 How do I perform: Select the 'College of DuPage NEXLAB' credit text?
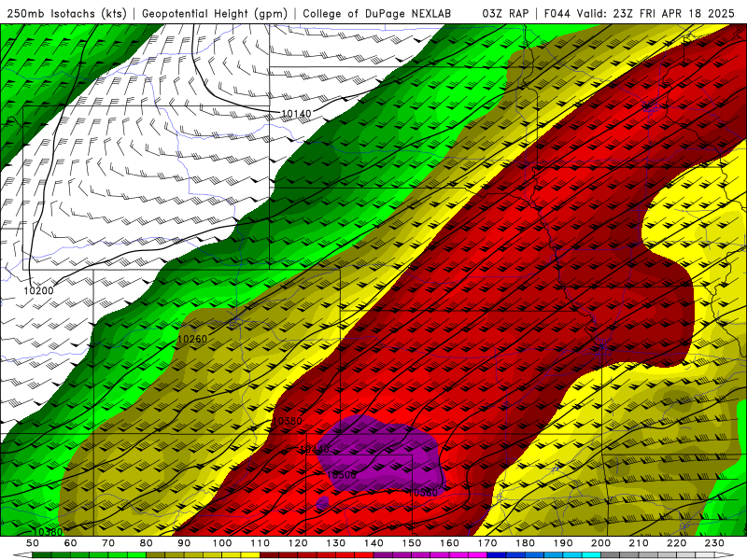tap(377, 13)
